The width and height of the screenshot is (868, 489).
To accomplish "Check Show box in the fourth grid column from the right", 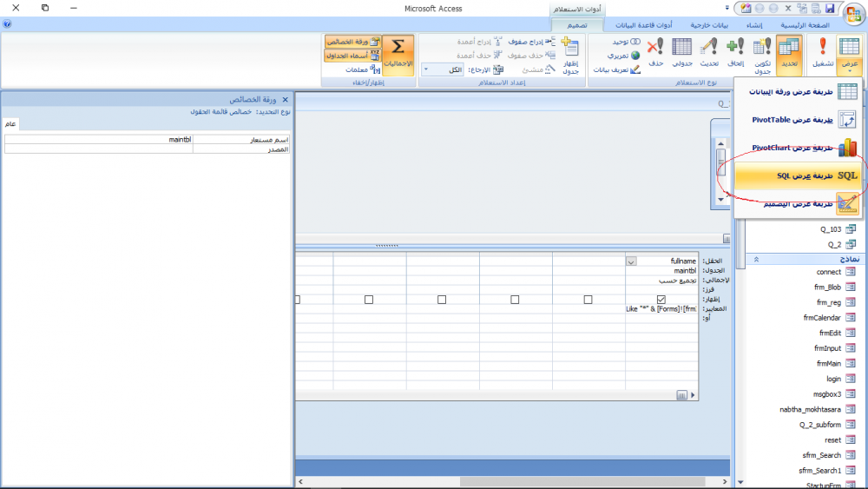I will click(442, 300).
